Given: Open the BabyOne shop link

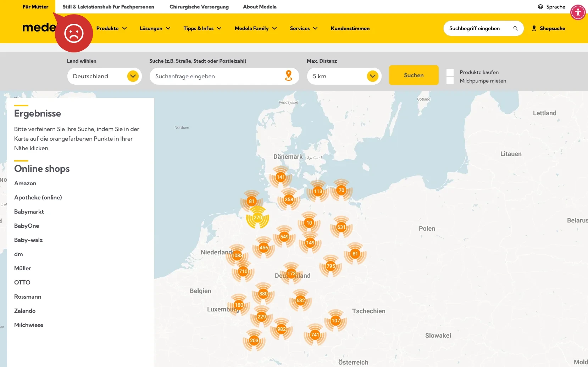Looking at the screenshot, I should (x=27, y=226).
